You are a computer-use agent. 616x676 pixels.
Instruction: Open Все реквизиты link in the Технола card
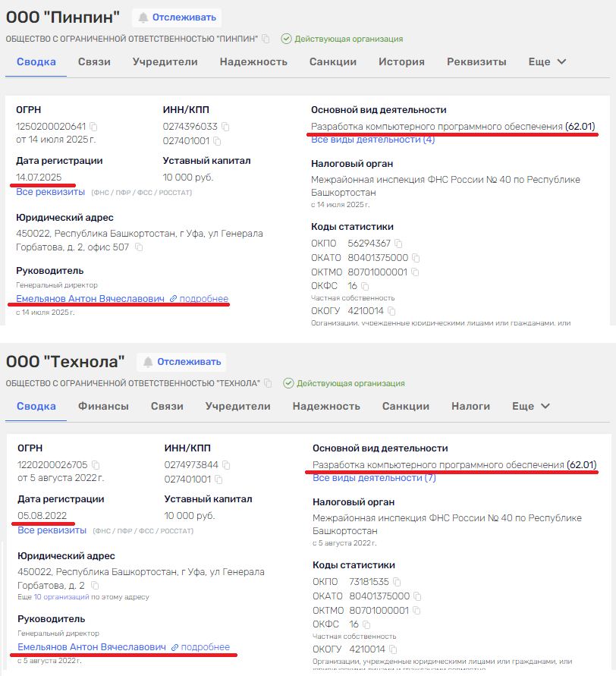pyautogui.click(x=52, y=530)
